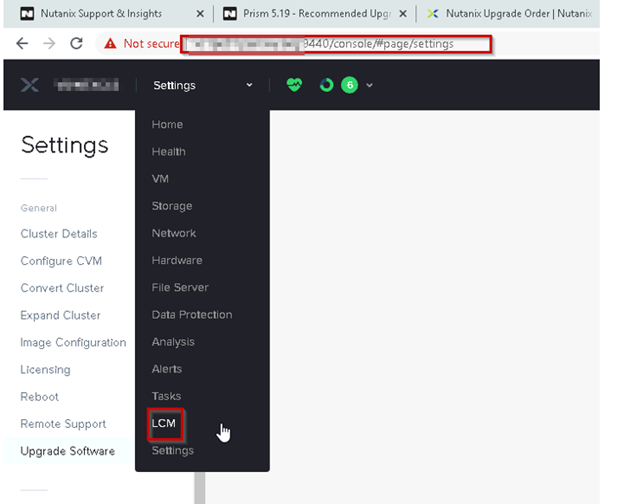Expand the arrow beside the 6 badge
624x504 pixels.
tap(369, 85)
